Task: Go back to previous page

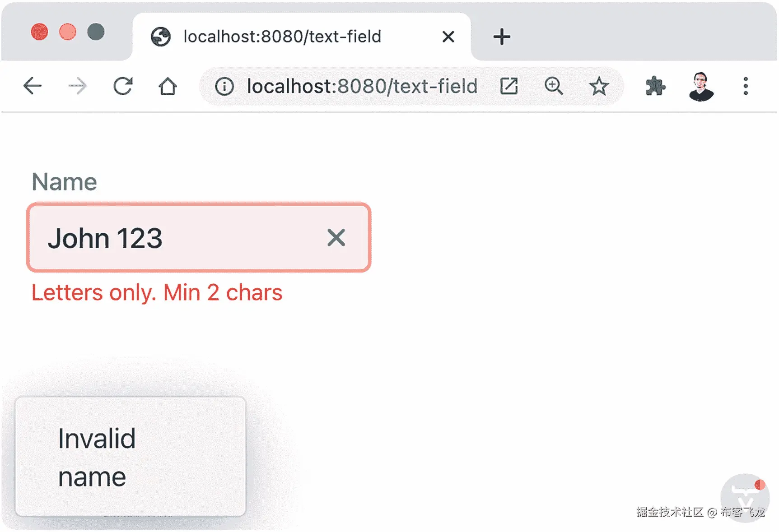Action: click(x=33, y=86)
